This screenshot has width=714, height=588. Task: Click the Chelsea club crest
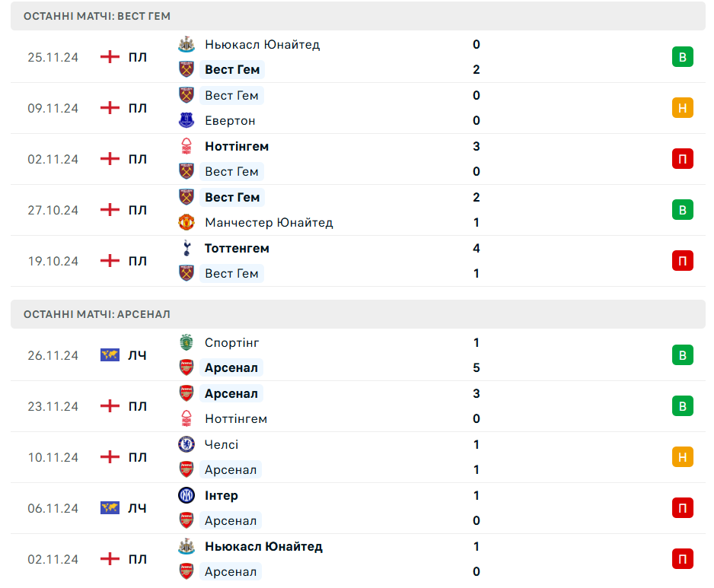[186, 444]
